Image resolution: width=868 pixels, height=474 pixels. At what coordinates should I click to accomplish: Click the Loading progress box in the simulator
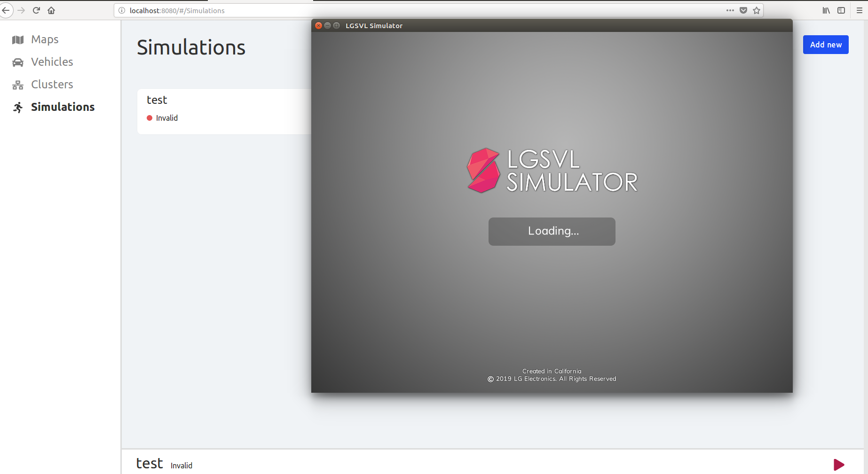click(552, 231)
